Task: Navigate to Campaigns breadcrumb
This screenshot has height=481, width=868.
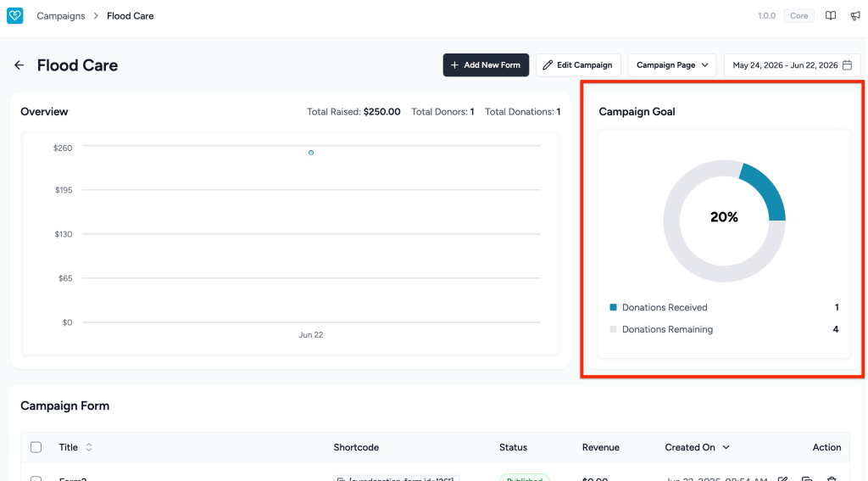Action: (61, 15)
